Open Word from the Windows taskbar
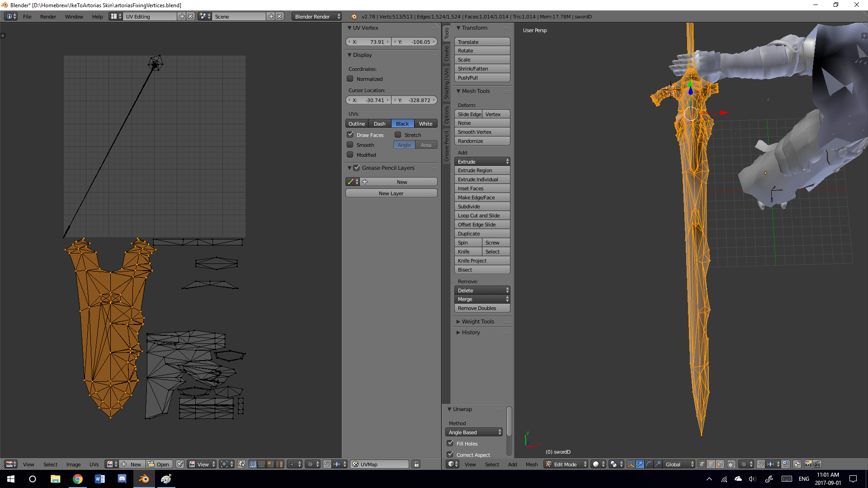868x488 pixels. pos(100,479)
